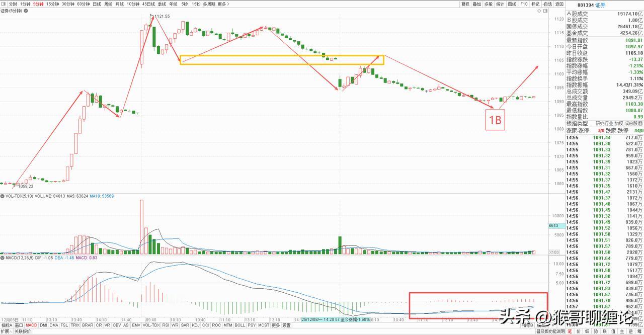Switch to 周线 weekly chart
The width and height of the screenshot is (644, 335).
coord(108,4)
